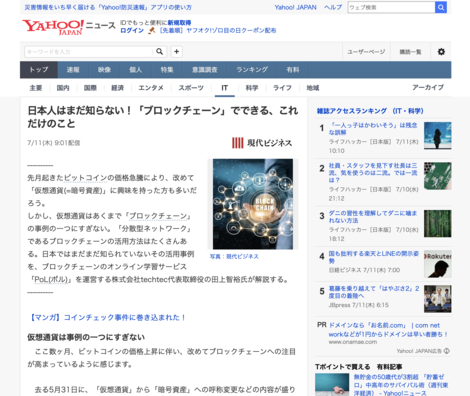Click the Yahoo! JAPAN広告 info icon
Viewport: 470px width, 396px height.
coord(447,351)
